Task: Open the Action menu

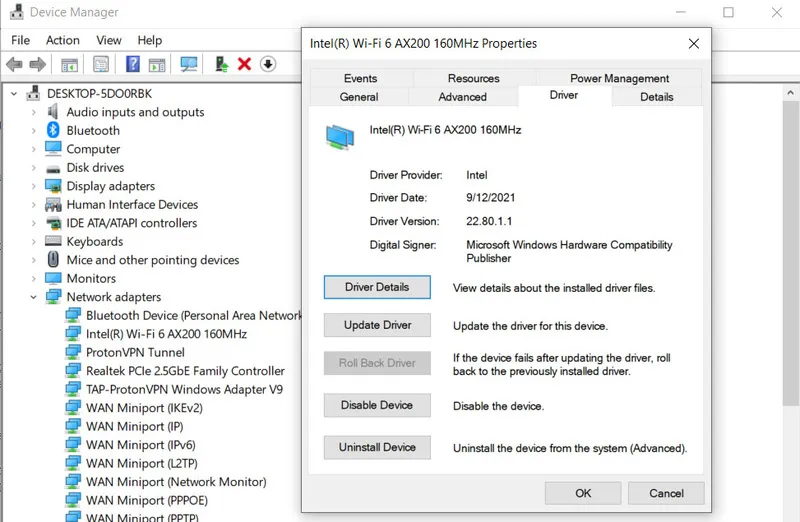Action: point(62,40)
